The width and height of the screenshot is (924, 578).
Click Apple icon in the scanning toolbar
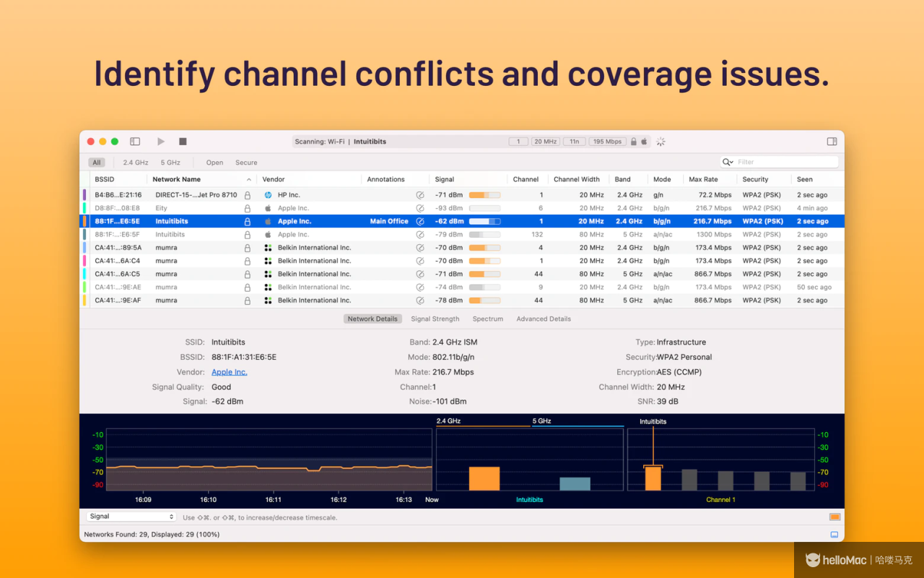click(x=645, y=142)
